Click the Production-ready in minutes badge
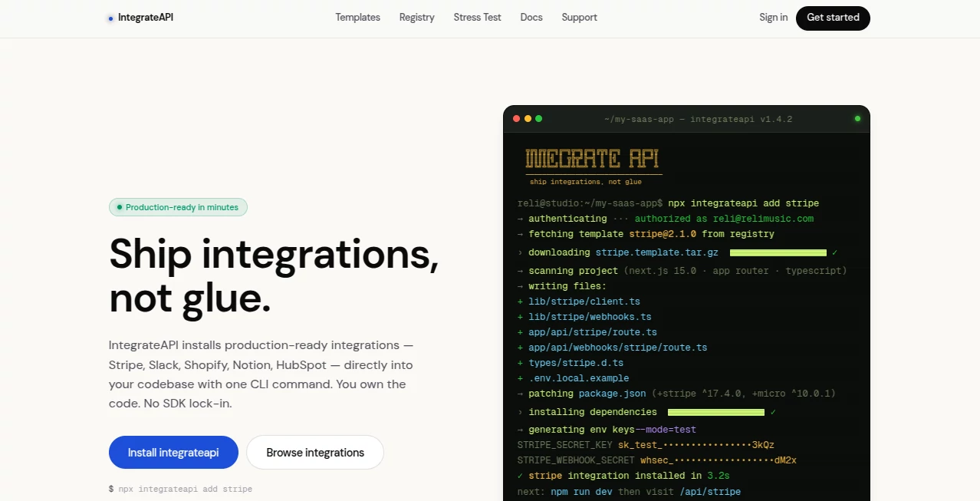This screenshot has width=980, height=501. pos(178,207)
